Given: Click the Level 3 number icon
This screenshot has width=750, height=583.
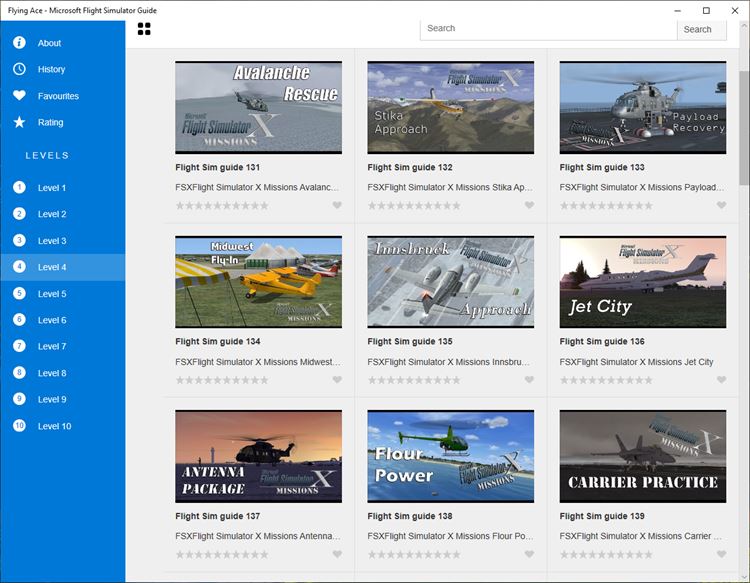Looking at the screenshot, I should click(19, 241).
